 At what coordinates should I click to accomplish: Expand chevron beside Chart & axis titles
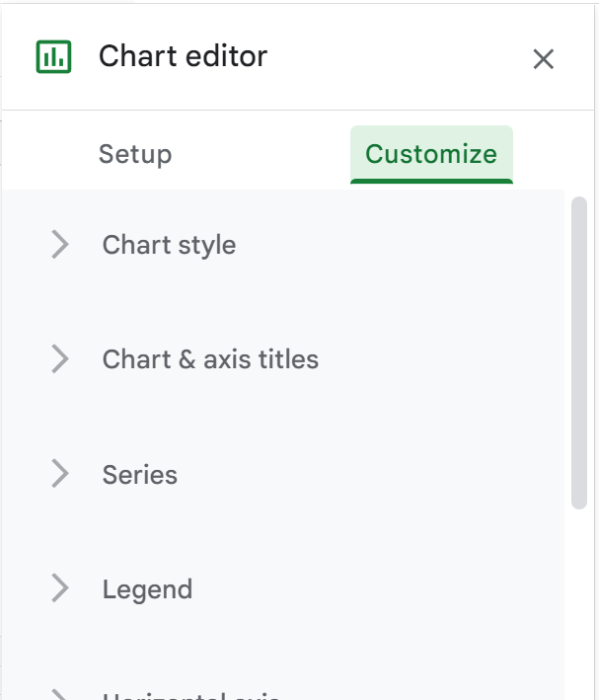(60, 358)
